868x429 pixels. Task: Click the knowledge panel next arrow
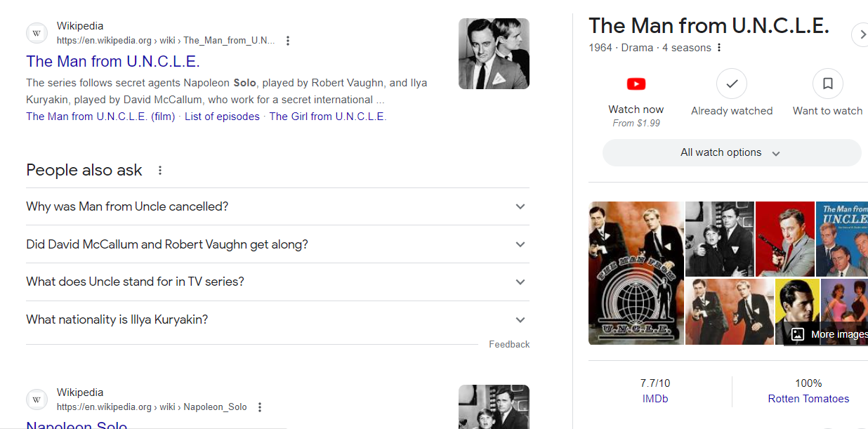pyautogui.click(x=860, y=34)
